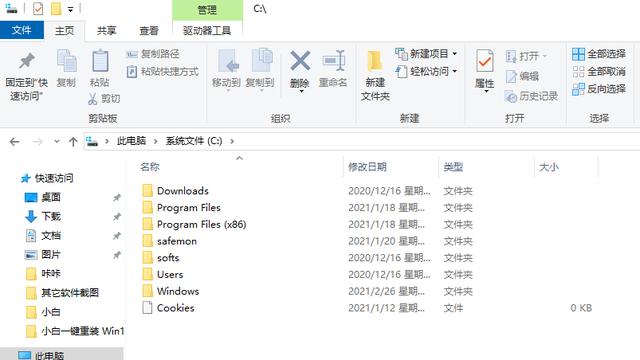
Task: Switch to Drive Tools (驱动器工具) tab
Action: coord(207,31)
